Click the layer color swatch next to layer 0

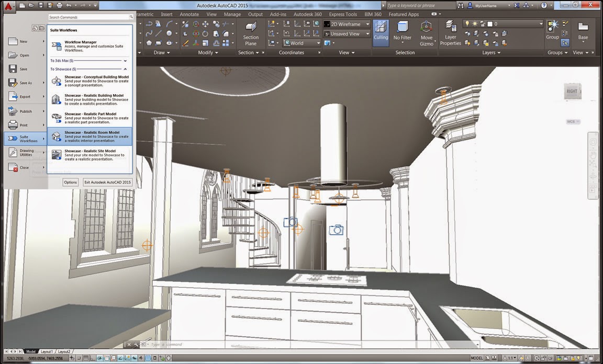point(490,24)
